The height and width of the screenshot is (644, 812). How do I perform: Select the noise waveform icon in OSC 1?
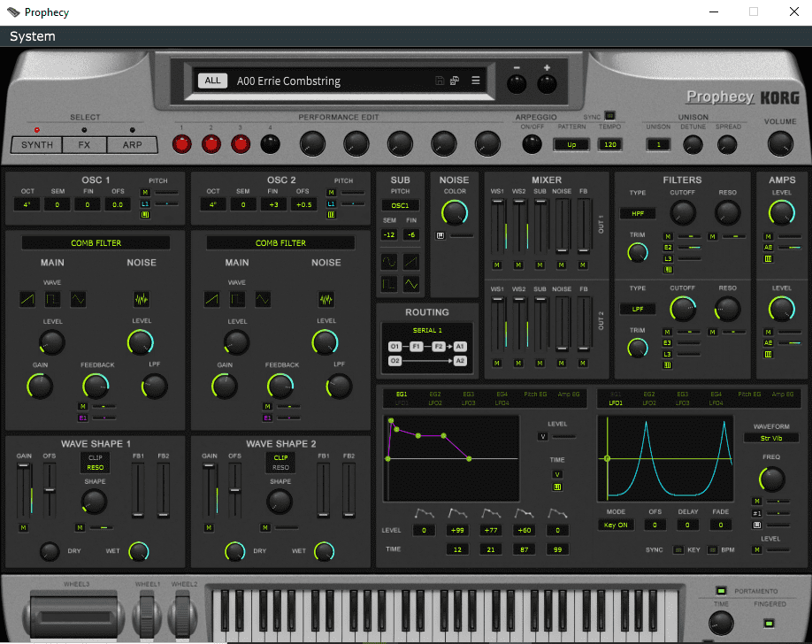point(142,299)
